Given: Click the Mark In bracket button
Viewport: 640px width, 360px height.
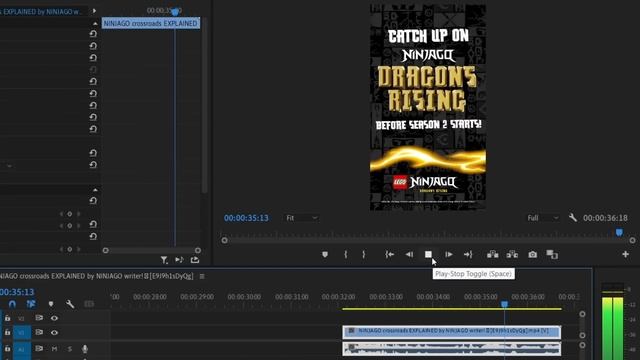Looking at the screenshot, I should point(346,254).
